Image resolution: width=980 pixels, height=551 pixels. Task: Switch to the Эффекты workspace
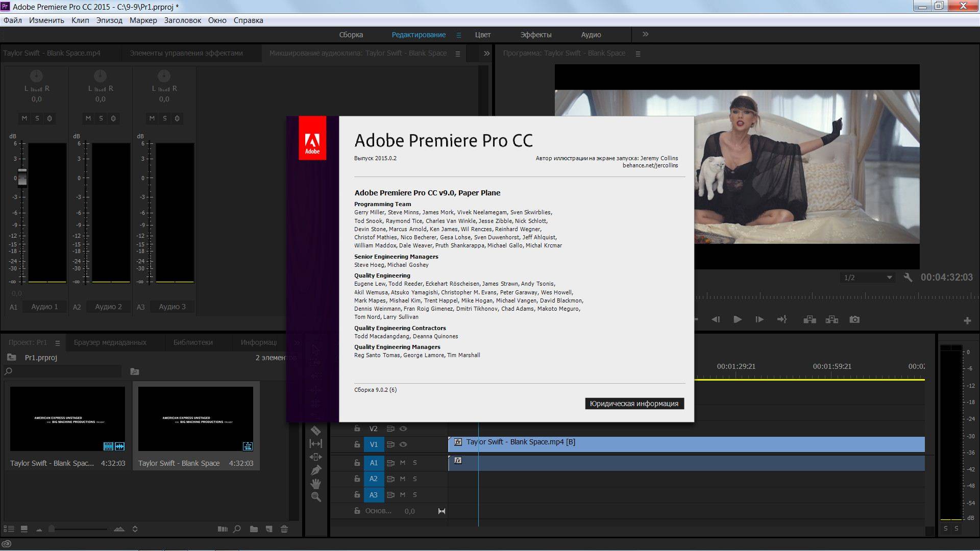click(x=536, y=35)
